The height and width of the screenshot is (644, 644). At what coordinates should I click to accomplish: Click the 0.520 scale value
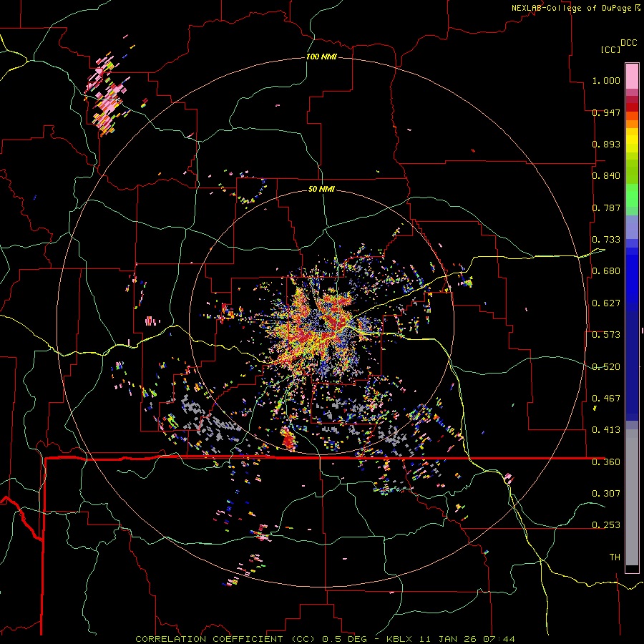click(x=606, y=366)
